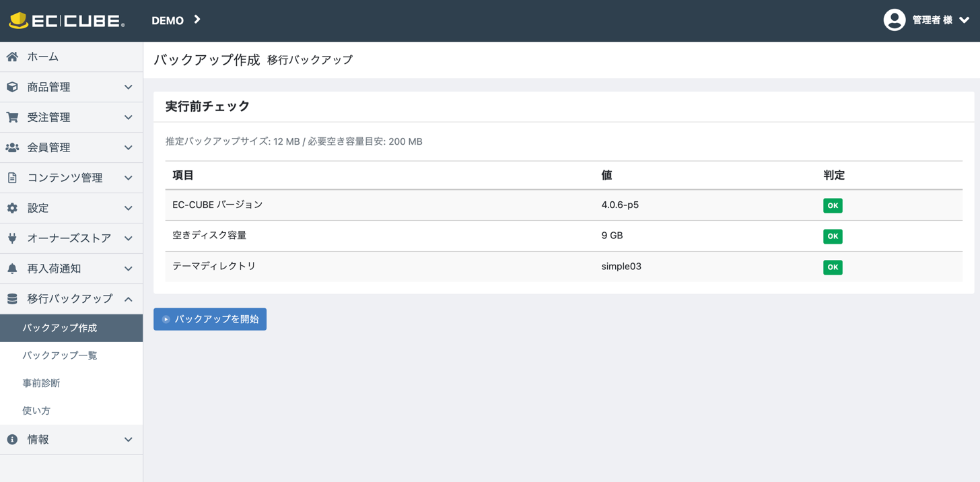Click the 再入荷通知 bell icon
Viewport: 980px width, 482px height.
coord(12,269)
